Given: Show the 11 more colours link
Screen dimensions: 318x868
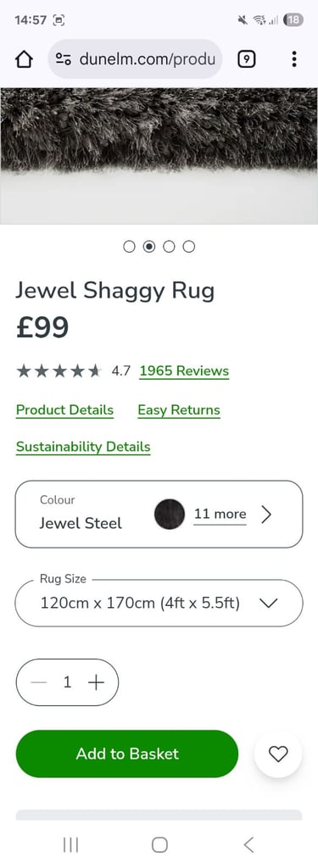Looking at the screenshot, I should [220, 515].
